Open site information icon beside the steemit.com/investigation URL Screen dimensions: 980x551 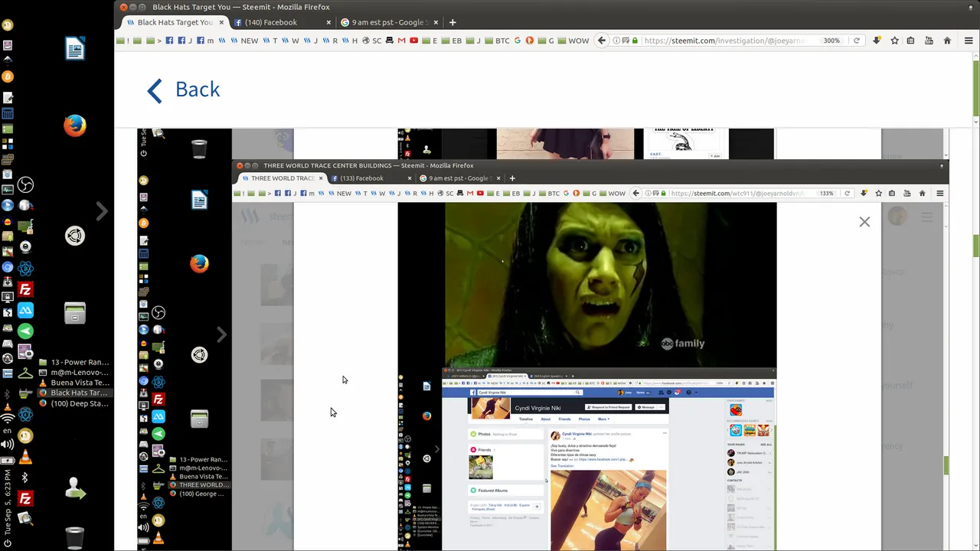pos(616,41)
